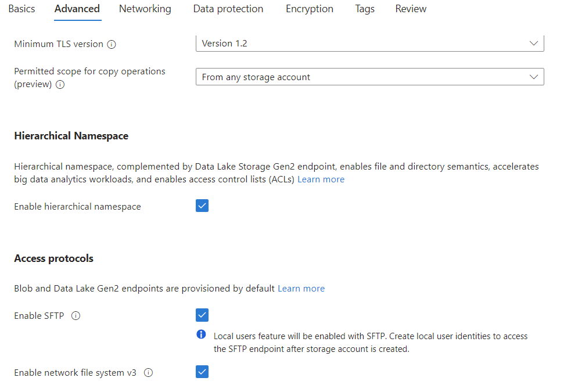571x392 pixels.
Task: Click the Enable network file system v3 label
Action: coord(76,373)
